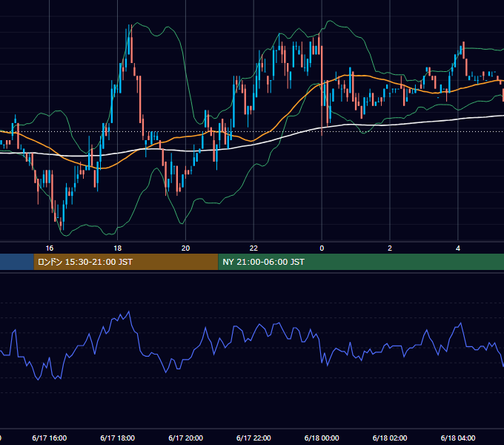This screenshot has width=504, height=445.
Task: Click the 6/18 00:00 time label
Action: click(322, 438)
